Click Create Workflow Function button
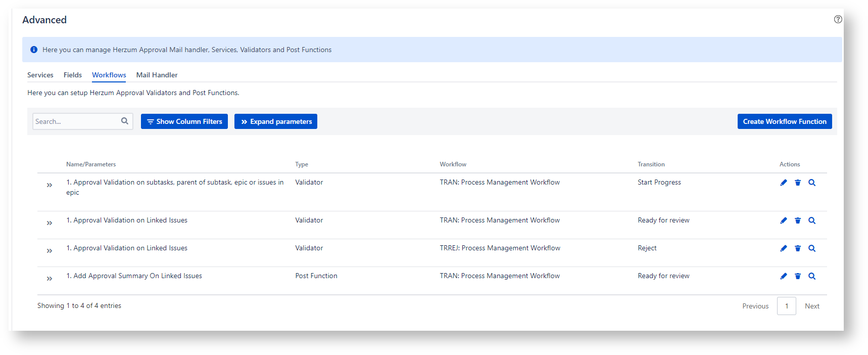Image resolution: width=868 pixels, height=355 pixels. tap(784, 121)
